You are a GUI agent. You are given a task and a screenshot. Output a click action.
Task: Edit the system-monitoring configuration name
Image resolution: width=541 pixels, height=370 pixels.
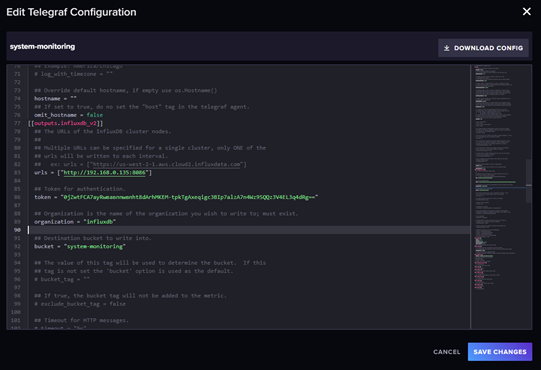point(42,47)
